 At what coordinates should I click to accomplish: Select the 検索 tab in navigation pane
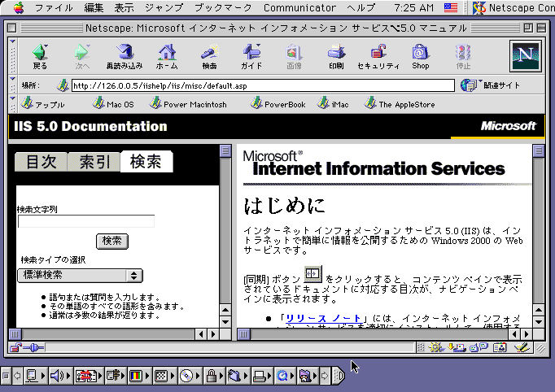(146, 162)
